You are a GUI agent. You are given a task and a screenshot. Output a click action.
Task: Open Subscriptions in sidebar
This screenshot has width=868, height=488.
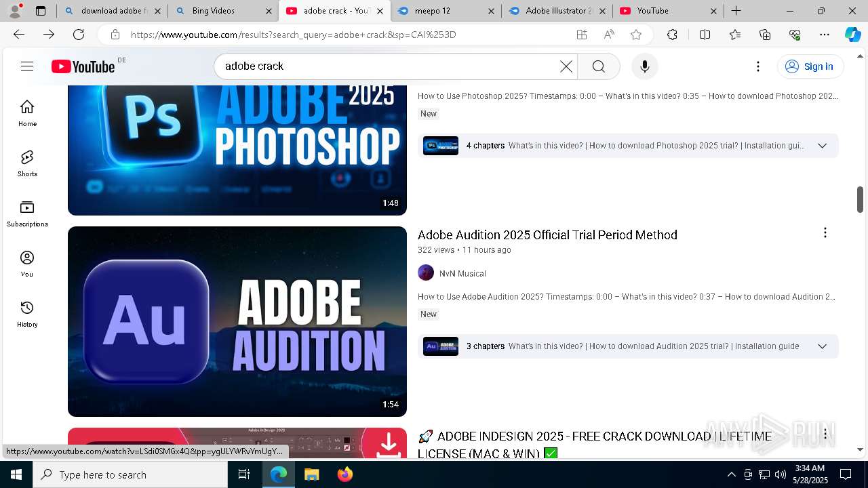[27, 213]
